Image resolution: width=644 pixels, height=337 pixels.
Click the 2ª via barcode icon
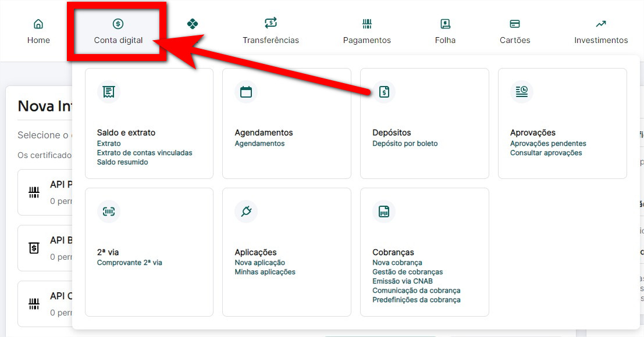pos(108,211)
